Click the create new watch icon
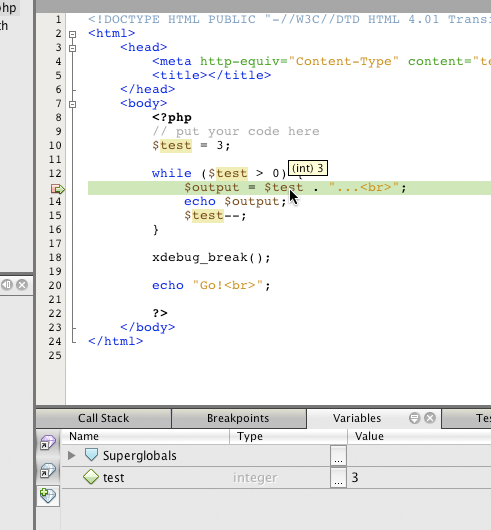Screen dimensions: 491x530 pyautogui.click(x=48, y=496)
